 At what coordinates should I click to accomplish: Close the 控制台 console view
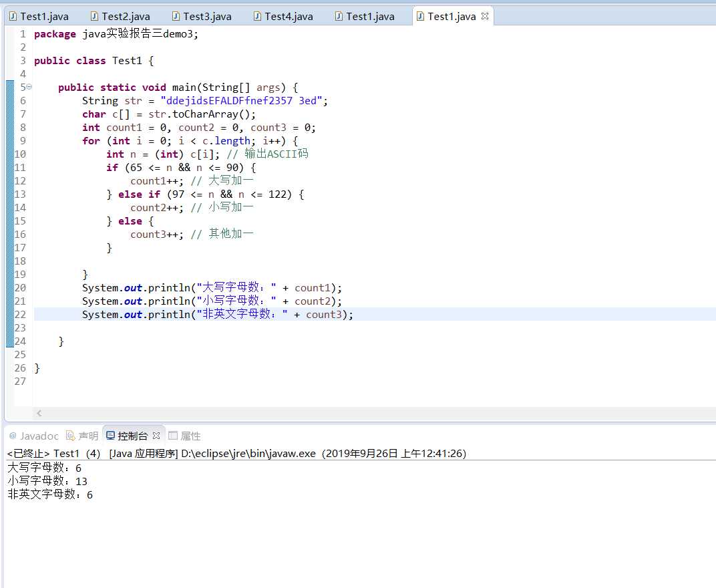(x=156, y=436)
